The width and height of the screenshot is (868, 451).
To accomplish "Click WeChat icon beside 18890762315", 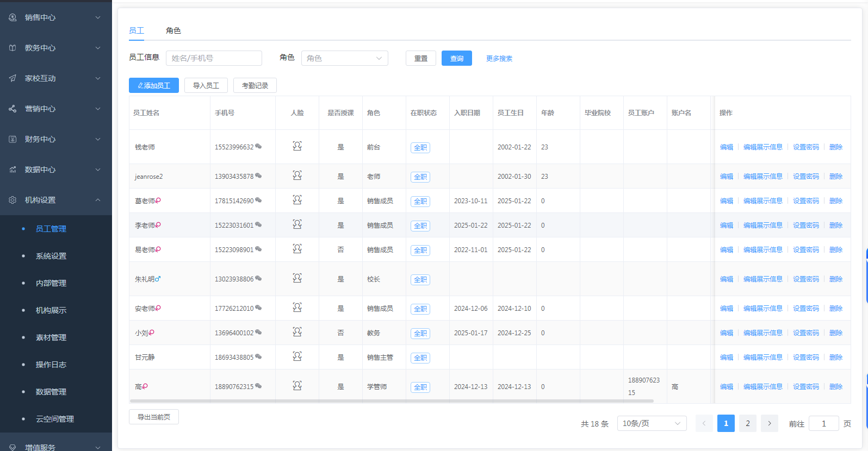I will click(258, 386).
